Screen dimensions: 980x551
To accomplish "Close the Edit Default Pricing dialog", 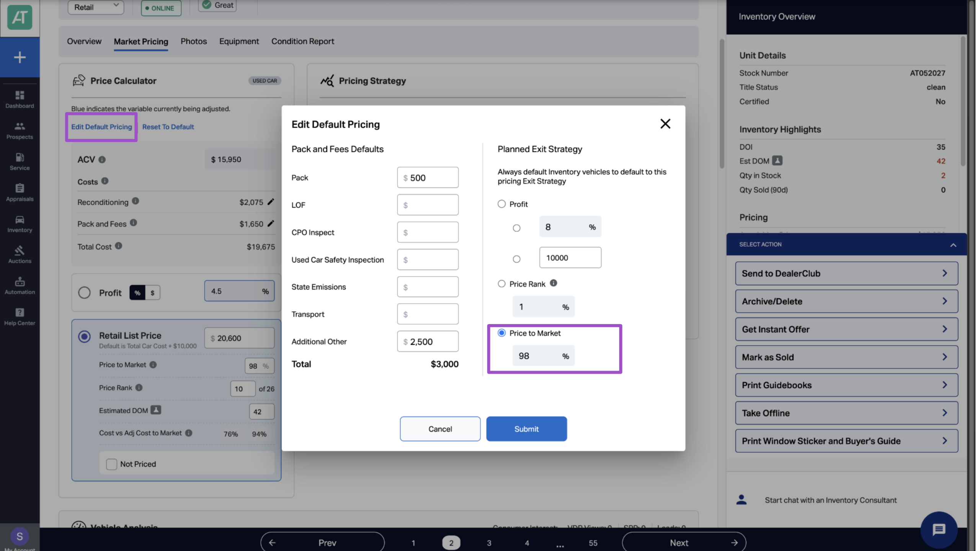I will coord(665,124).
